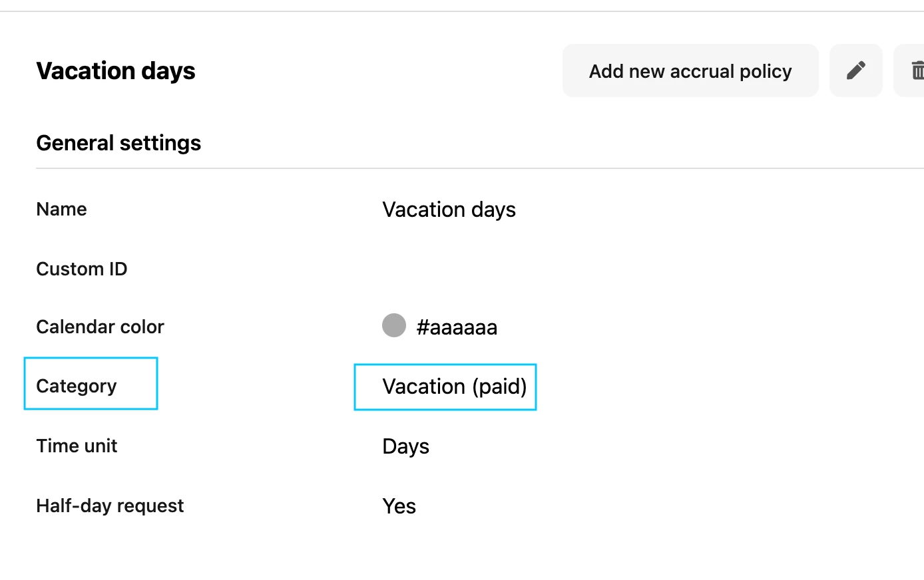Click the Time unit label
The height and width of the screenshot is (580, 924).
(77, 446)
